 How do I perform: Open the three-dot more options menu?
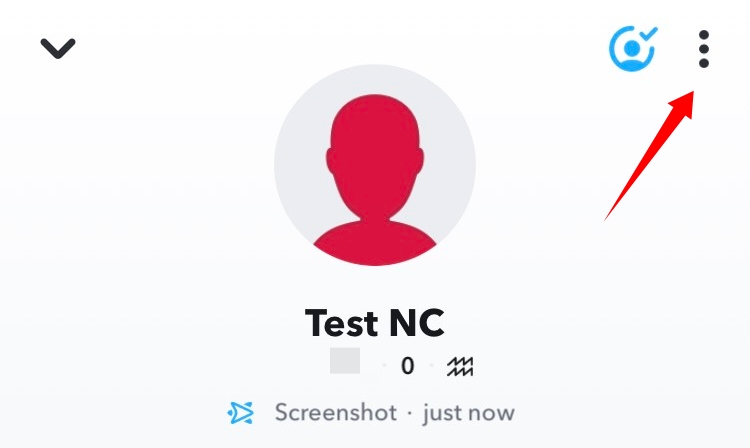703,49
